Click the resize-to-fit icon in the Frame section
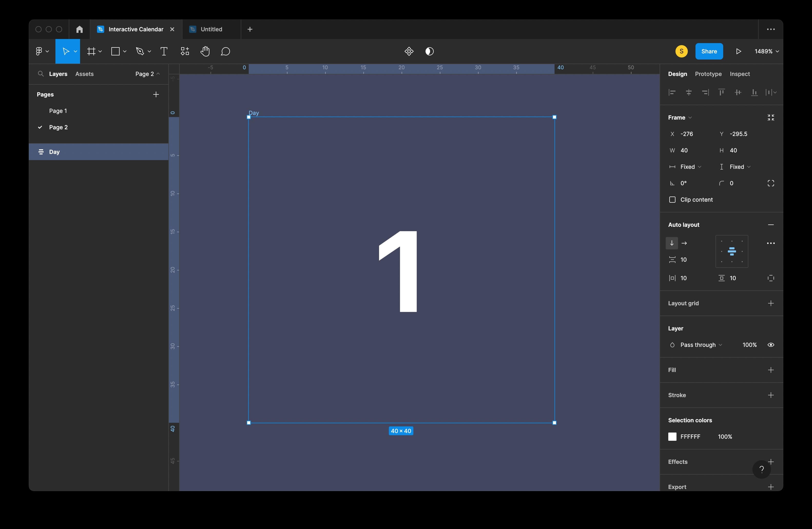 point(771,118)
